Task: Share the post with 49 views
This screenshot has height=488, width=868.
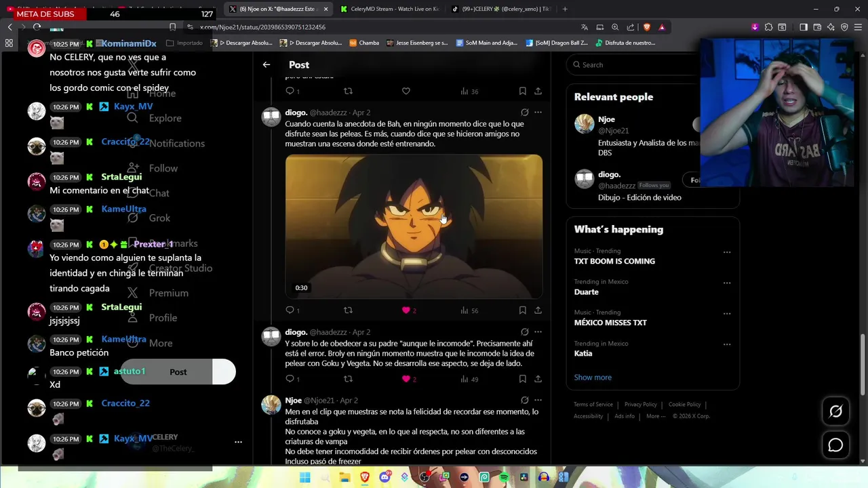Action: tap(538, 379)
